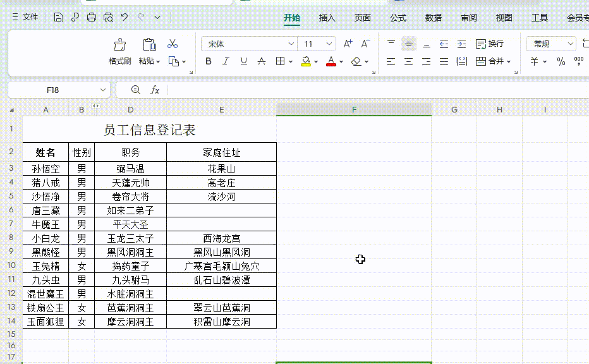
Task: Switch to the 数据 tab
Action: [x=433, y=18]
